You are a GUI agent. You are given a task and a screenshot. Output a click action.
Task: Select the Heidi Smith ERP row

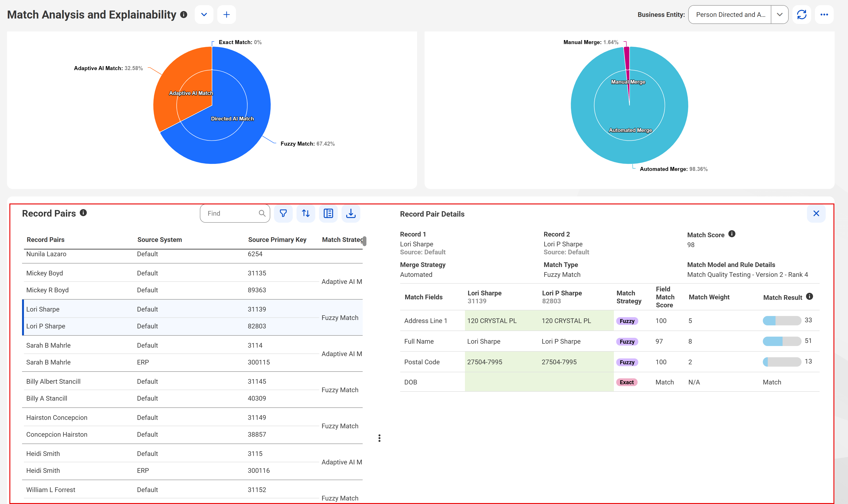pos(171,471)
